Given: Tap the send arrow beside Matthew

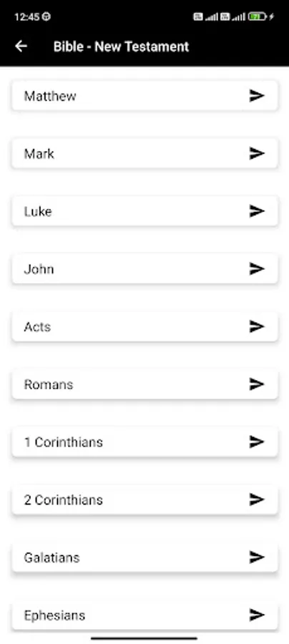Looking at the screenshot, I should point(257,96).
